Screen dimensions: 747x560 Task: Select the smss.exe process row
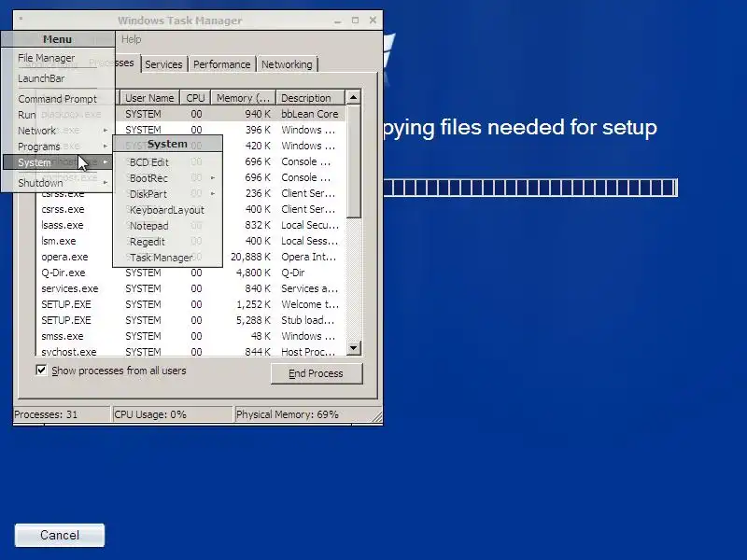click(x=190, y=336)
